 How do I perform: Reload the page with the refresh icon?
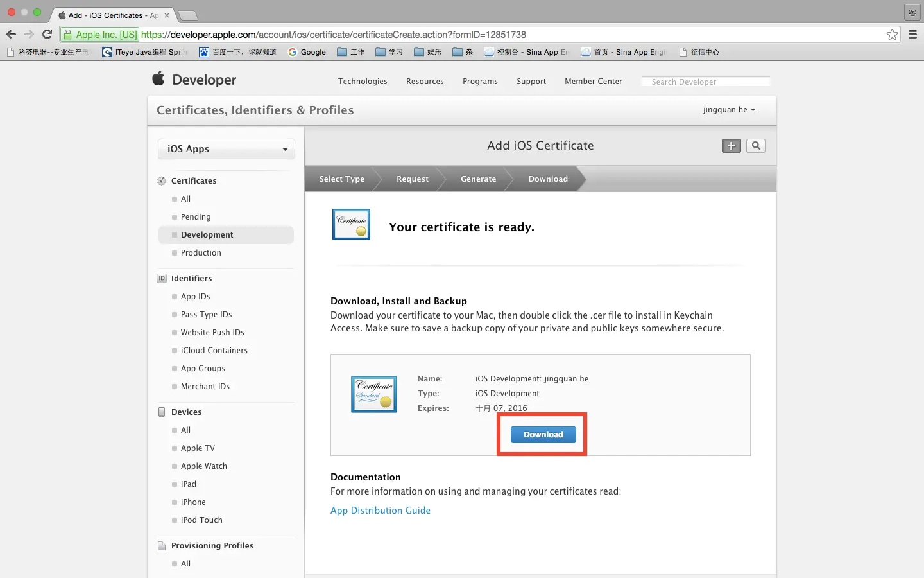47,35
